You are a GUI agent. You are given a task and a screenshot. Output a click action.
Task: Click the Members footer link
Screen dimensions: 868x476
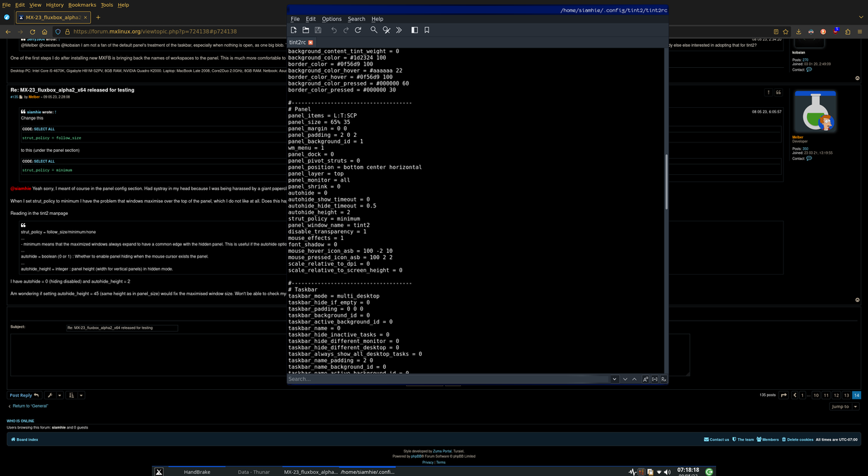tap(768, 439)
